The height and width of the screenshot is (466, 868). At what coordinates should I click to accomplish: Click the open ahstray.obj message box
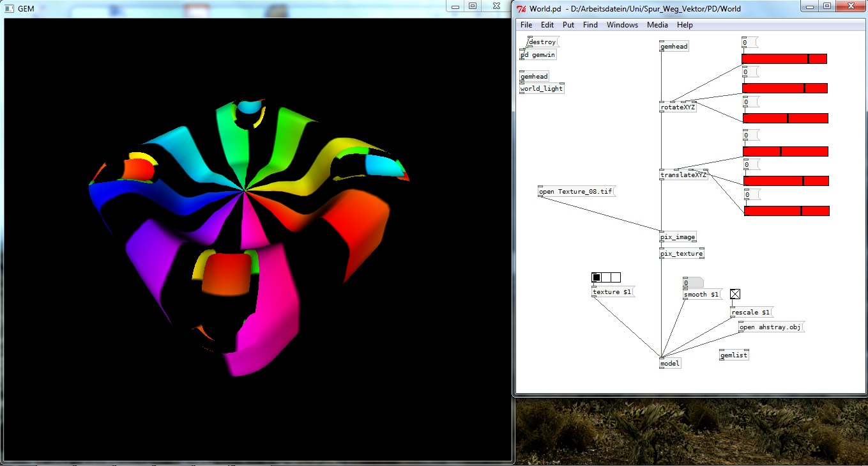[771, 327]
